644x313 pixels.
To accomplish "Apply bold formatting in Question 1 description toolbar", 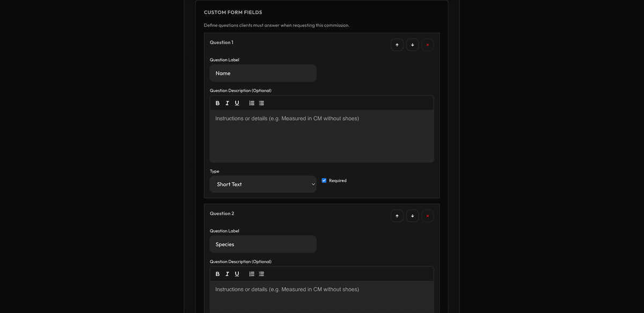I will (x=217, y=103).
